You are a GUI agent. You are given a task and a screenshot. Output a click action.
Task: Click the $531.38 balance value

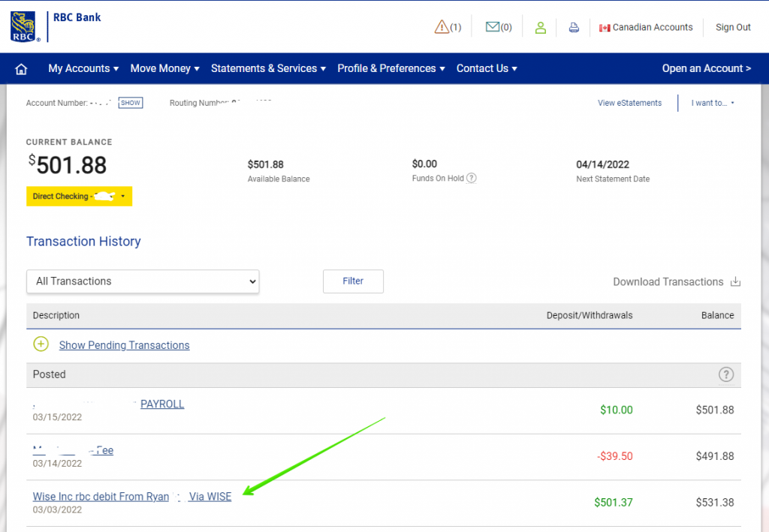pos(715,503)
